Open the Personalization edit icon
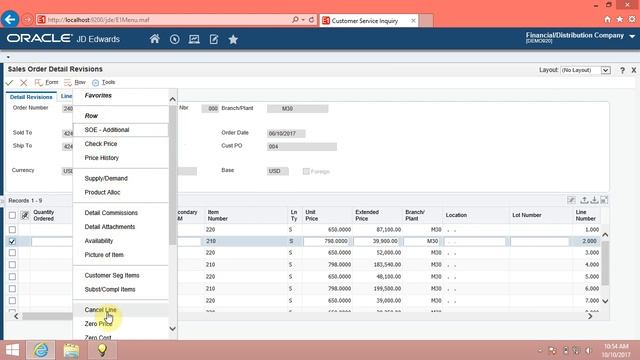The image size is (640, 360). (x=213, y=40)
